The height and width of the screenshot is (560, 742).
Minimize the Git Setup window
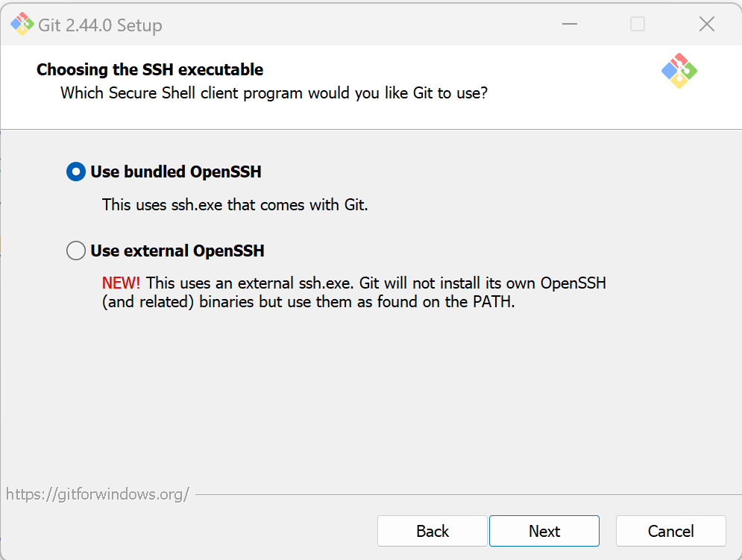tap(570, 25)
